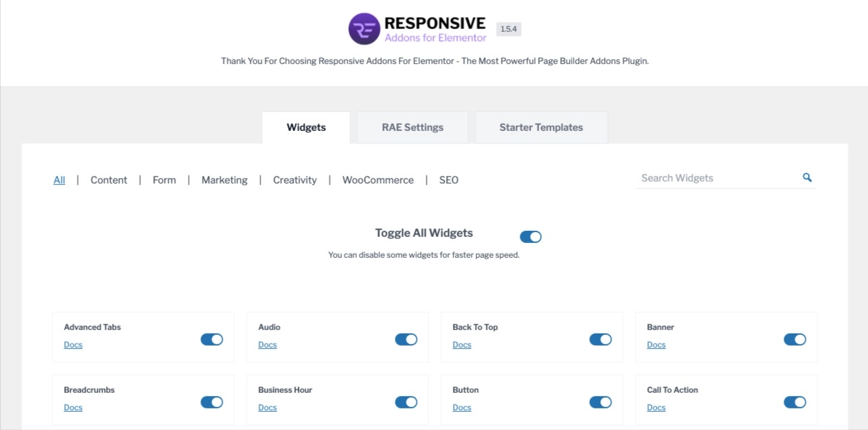Open Docs link for Call To Action
868x430 pixels.
[x=656, y=408]
